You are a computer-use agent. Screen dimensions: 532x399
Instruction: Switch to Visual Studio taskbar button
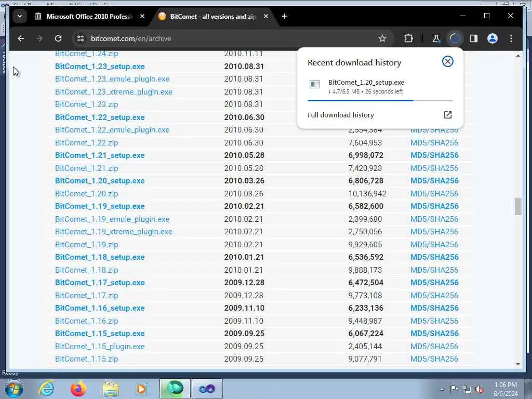click(x=207, y=389)
